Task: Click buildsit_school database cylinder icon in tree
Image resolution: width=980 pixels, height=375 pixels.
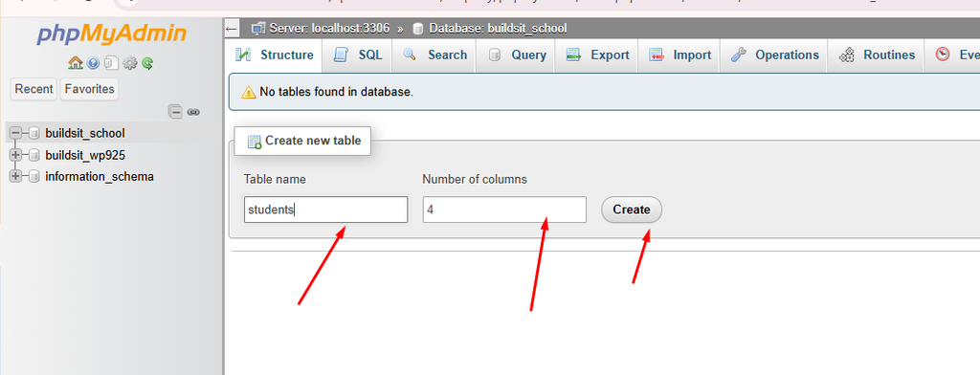Action: 34,133
